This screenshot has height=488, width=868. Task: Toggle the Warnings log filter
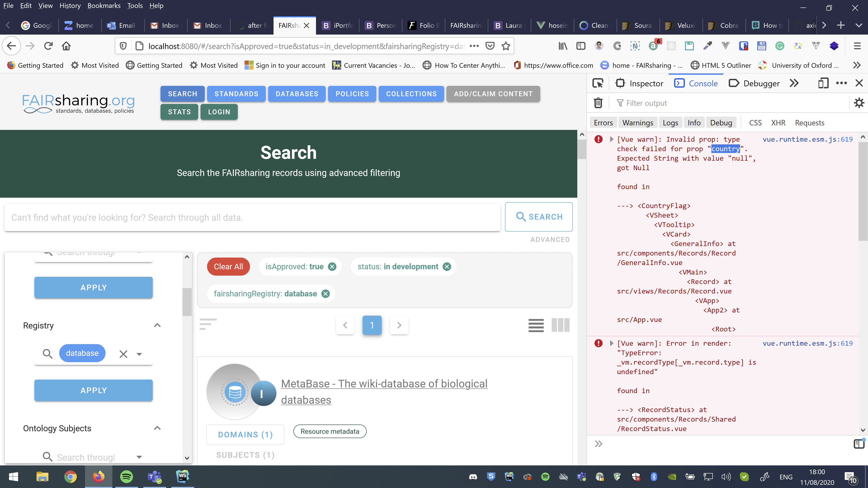click(637, 122)
